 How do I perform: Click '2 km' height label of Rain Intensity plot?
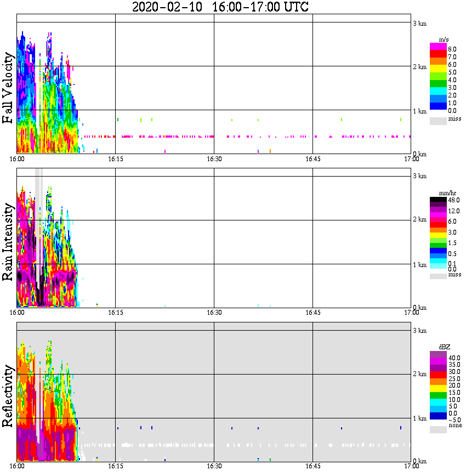420,219
